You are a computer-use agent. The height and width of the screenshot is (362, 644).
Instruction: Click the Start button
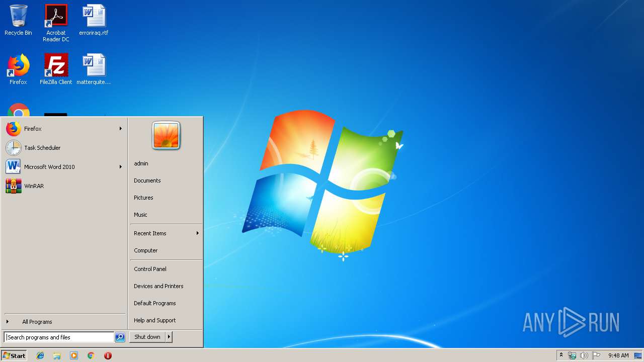point(14,355)
